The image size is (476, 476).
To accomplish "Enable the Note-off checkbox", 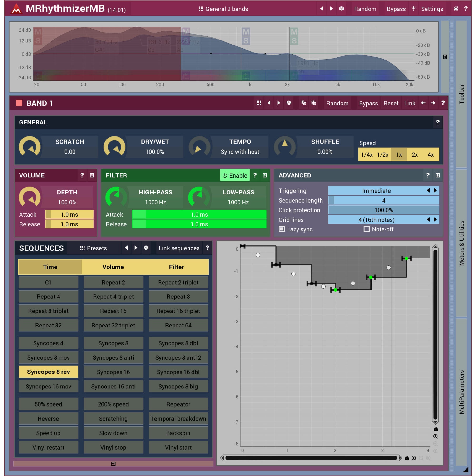I will click(x=367, y=229).
